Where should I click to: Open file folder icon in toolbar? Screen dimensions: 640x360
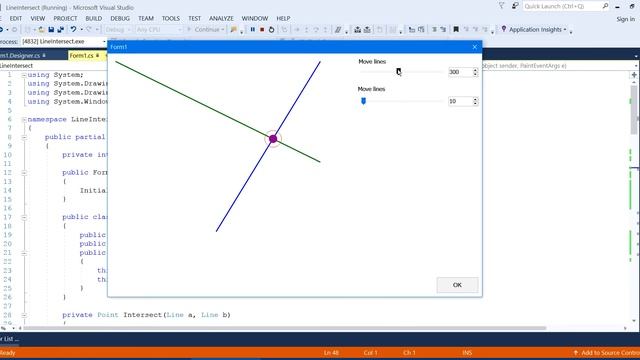41,29
